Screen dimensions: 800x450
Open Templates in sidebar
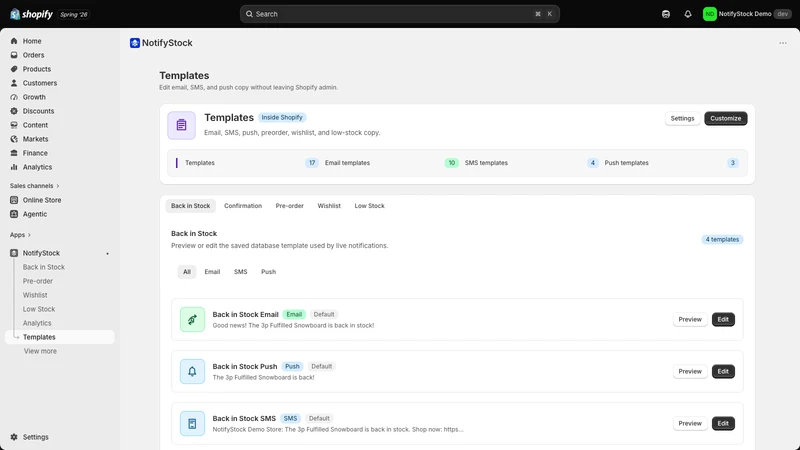pyautogui.click(x=60, y=337)
